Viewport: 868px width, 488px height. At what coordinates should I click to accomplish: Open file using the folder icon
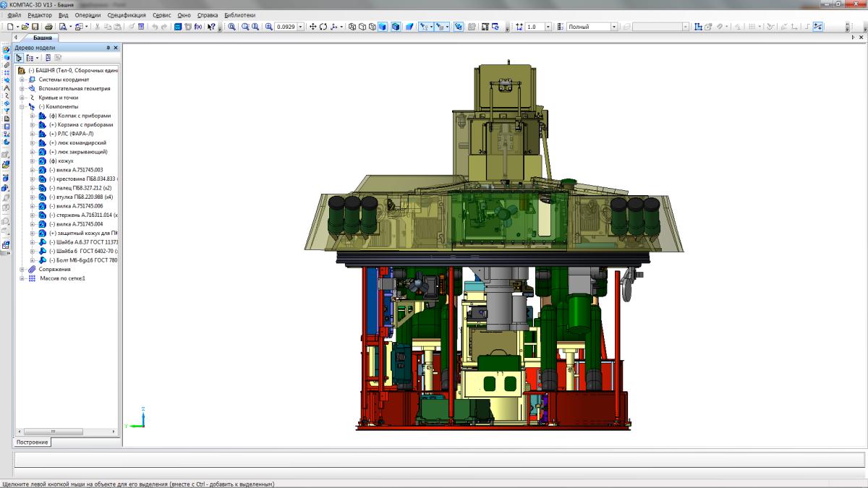click(25, 27)
